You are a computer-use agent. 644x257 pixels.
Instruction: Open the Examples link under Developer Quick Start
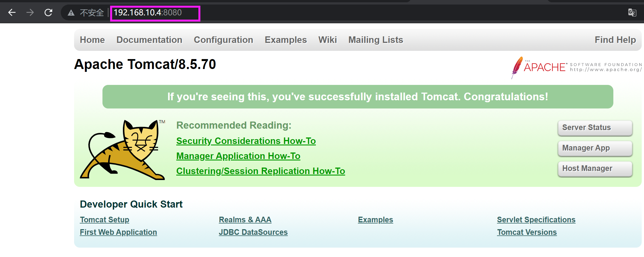(x=375, y=220)
